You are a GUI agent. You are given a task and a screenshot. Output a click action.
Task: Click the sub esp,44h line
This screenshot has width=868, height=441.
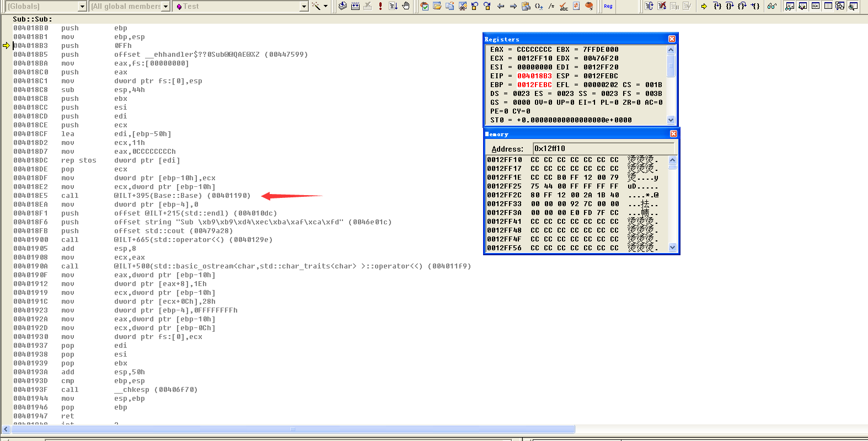coord(79,90)
